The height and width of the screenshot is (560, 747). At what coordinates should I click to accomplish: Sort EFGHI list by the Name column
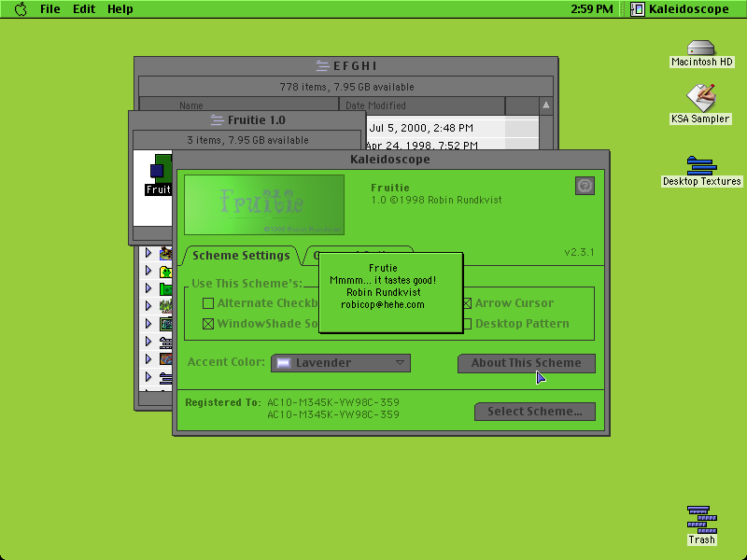click(239, 105)
